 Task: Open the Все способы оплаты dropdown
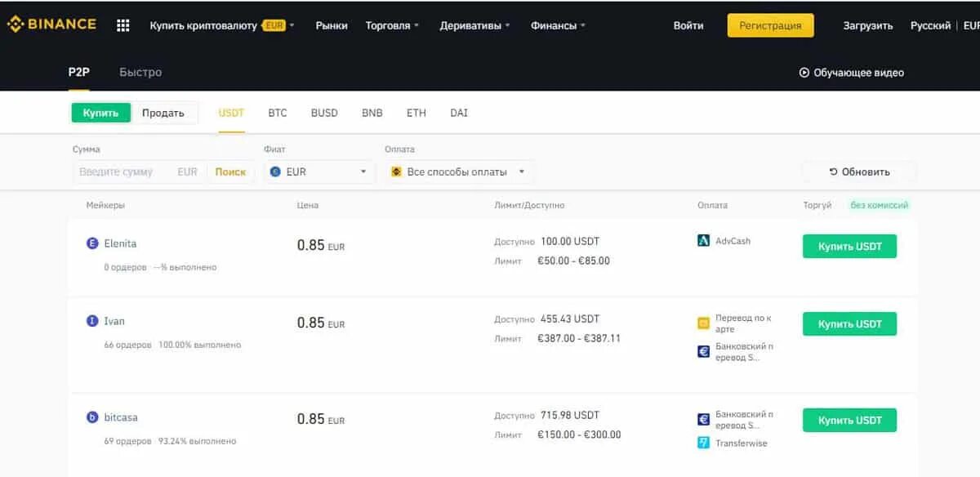[460, 172]
